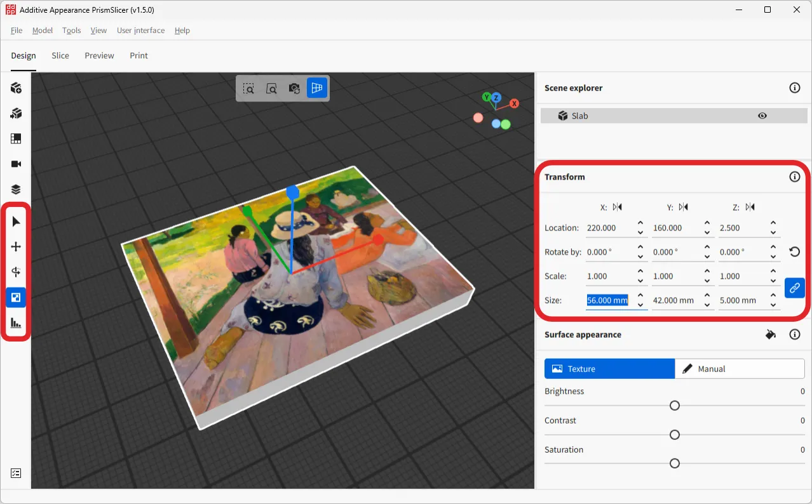
Task: Open the zoom-to-region tool in viewport toolbar
Action: [x=248, y=88]
